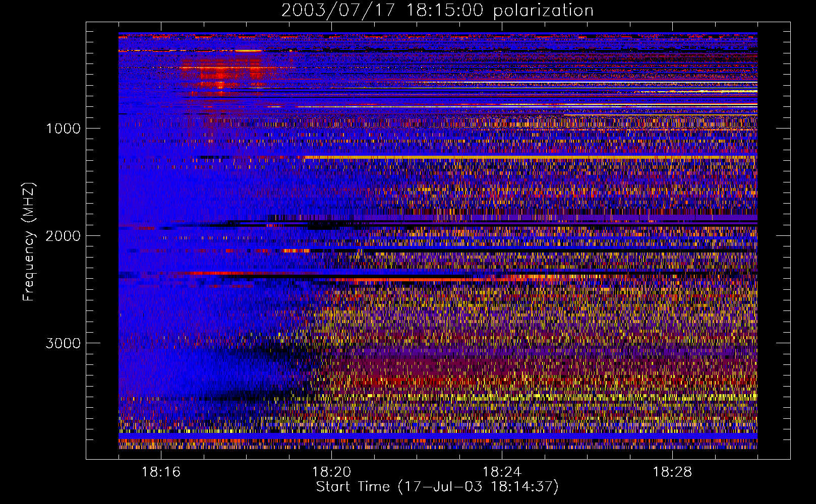Click the "1000" frequency tick label
This screenshot has height=504, width=816.
pos(64,129)
